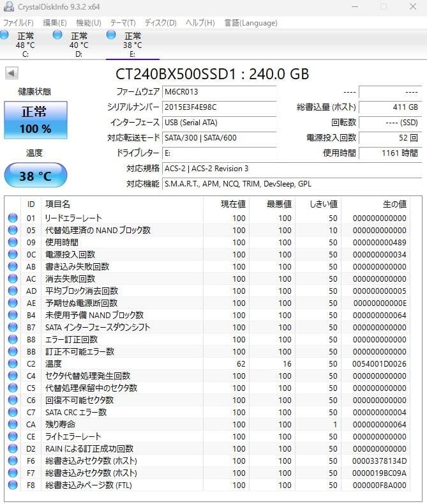The height and width of the screenshot is (504, 427).
Task: Click status orb for F8 総書き込みページ数 row
Action: tap(13, 485)
